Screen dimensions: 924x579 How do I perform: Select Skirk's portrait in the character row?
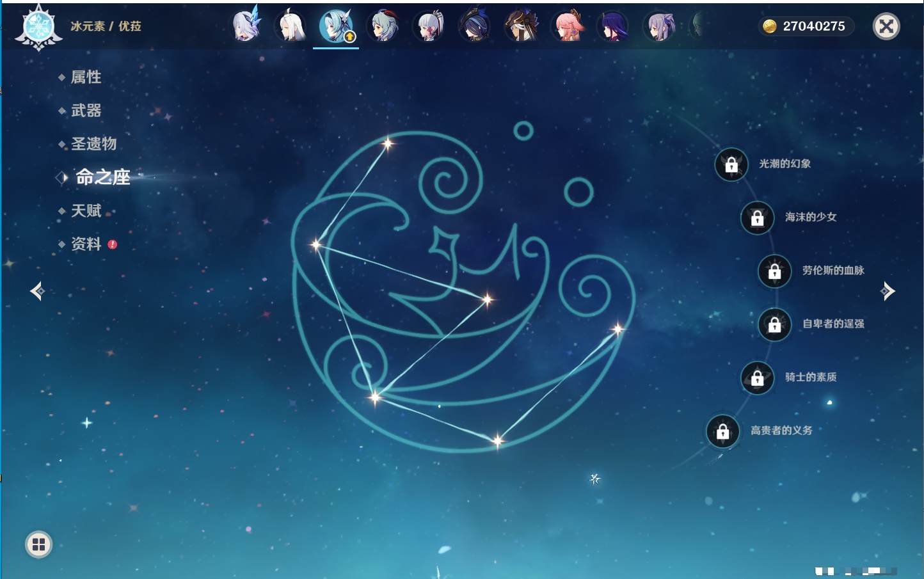coord(246,26)
